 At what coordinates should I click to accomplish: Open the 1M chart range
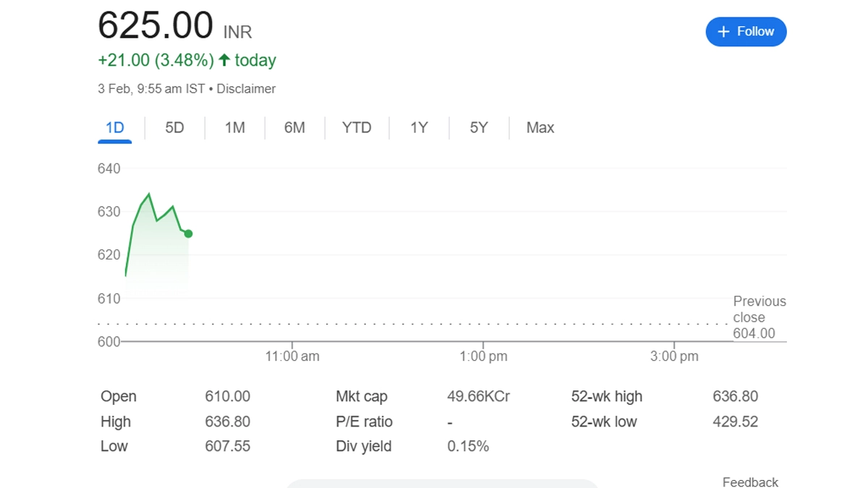(x=234, y=128)
